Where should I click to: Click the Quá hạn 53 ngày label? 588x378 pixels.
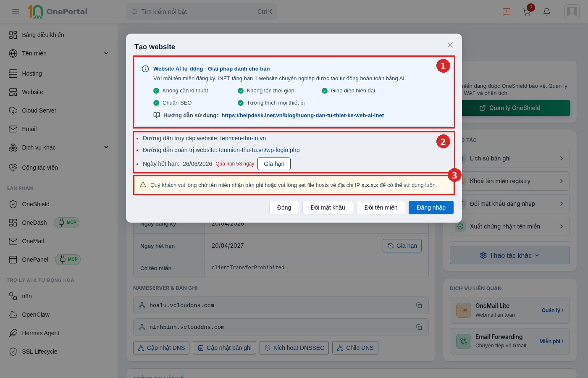coord(235,164)
